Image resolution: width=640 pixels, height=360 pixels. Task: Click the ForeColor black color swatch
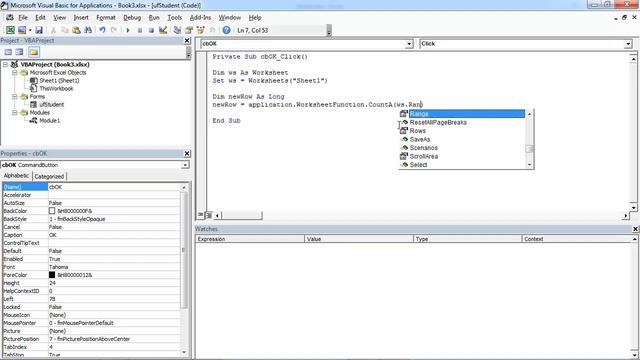[x=52, y=275]
